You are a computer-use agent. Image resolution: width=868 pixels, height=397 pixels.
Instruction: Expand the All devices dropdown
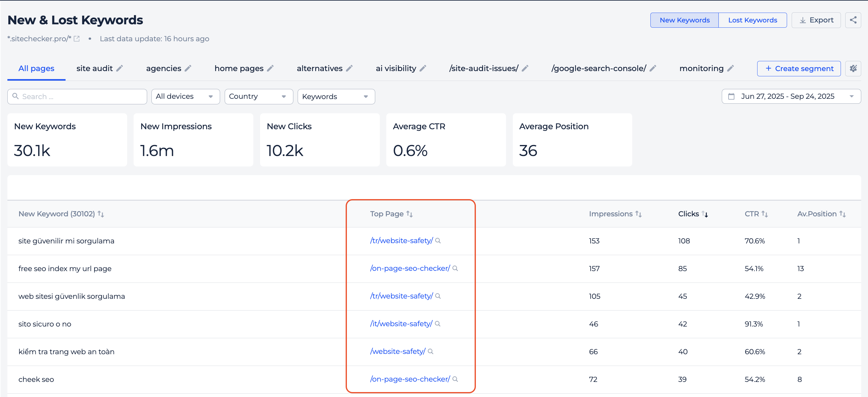185,97
